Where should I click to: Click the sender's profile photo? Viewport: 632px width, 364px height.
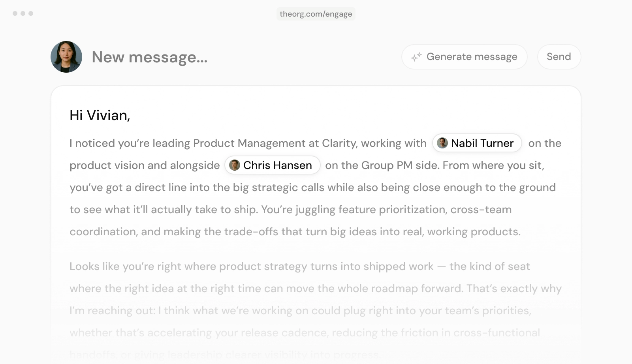(x=66, y=57)
